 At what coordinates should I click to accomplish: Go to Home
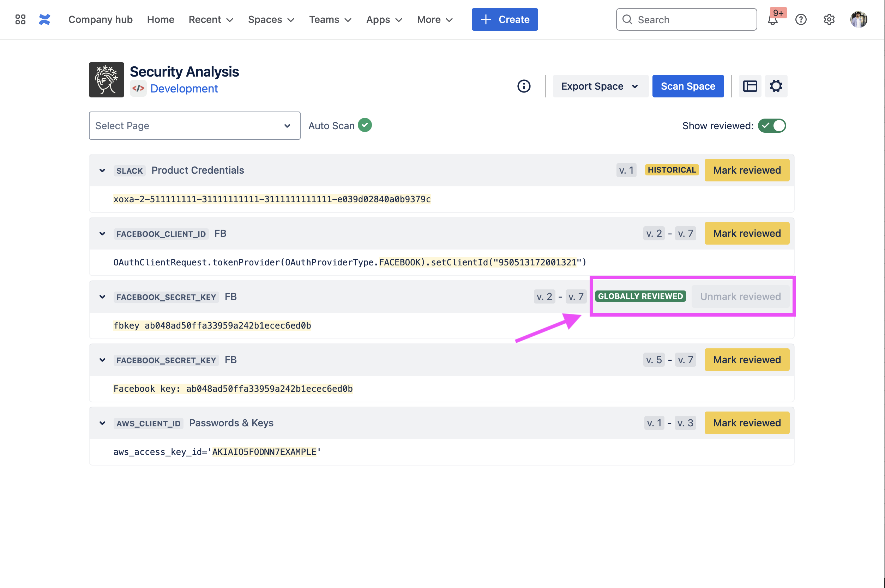click(x=161, y=19)
